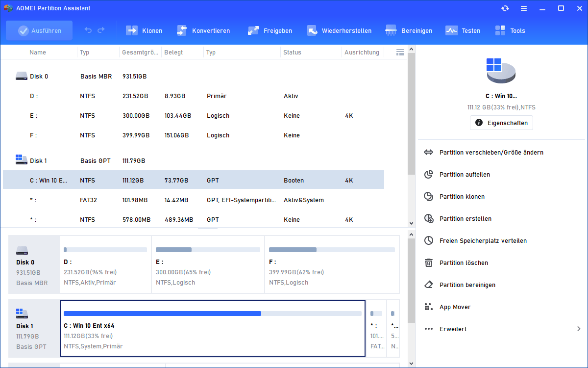Click the C: partition usage bar
The image size is (588, 368).
213,313
